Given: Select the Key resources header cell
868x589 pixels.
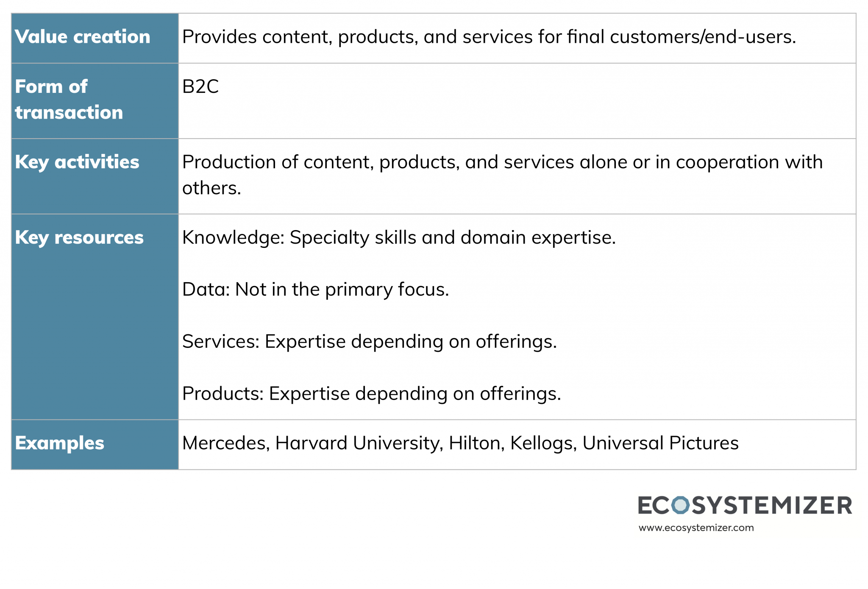Looking at the screenshot, I should click(x=95, y=317).
